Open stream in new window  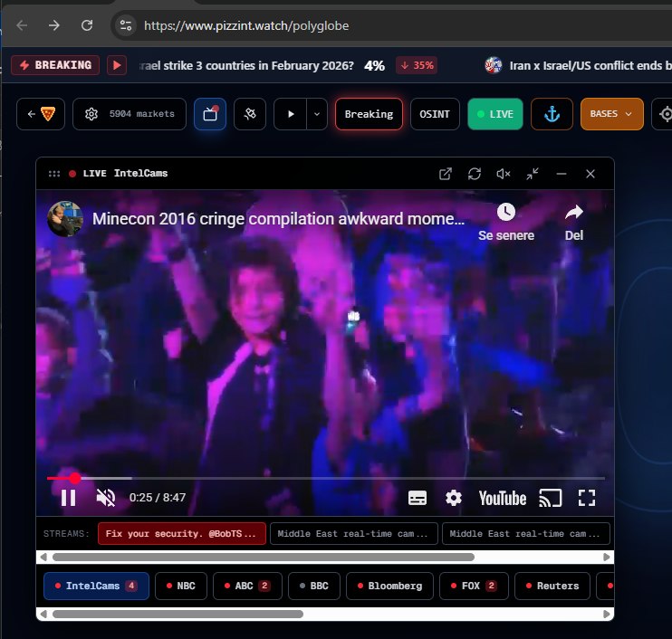(446, 174)
